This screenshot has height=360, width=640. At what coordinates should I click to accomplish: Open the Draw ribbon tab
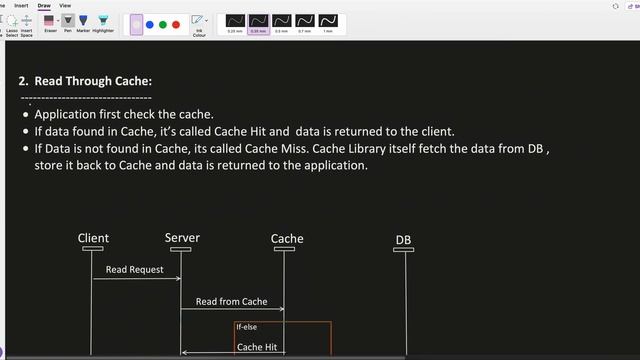coord(44,6)
